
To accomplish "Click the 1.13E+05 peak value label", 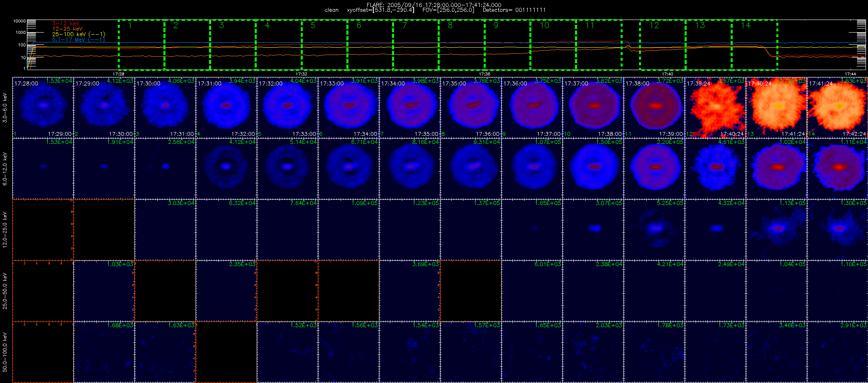I will (792, 203).
